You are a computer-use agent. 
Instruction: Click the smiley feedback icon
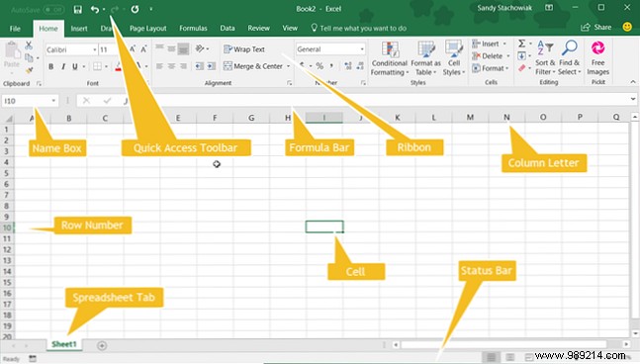pyautogui.click(x=627, y=27)
